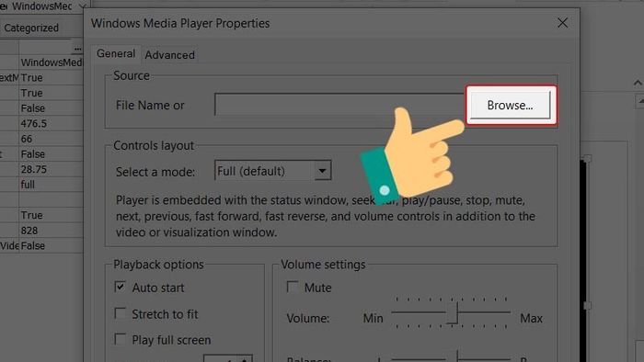This screenshot has height=362, width=644.
Task: Check the Play full screen option
Action: [120, 339]
